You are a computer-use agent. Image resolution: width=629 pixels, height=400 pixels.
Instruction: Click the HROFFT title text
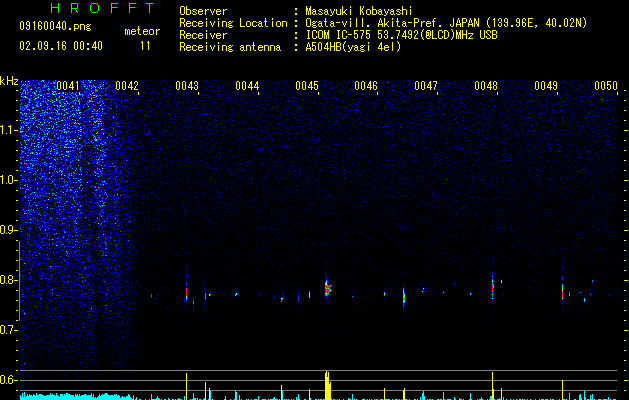(x=102, y=8)
